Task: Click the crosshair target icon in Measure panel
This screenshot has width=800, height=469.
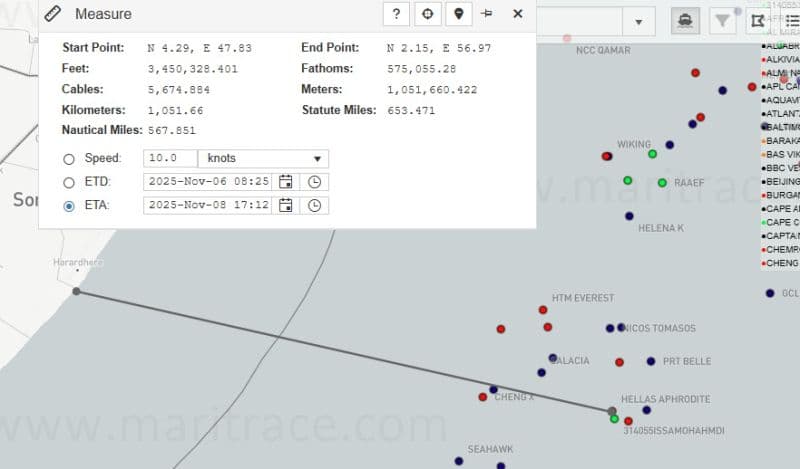Action: tap(428, 14)
